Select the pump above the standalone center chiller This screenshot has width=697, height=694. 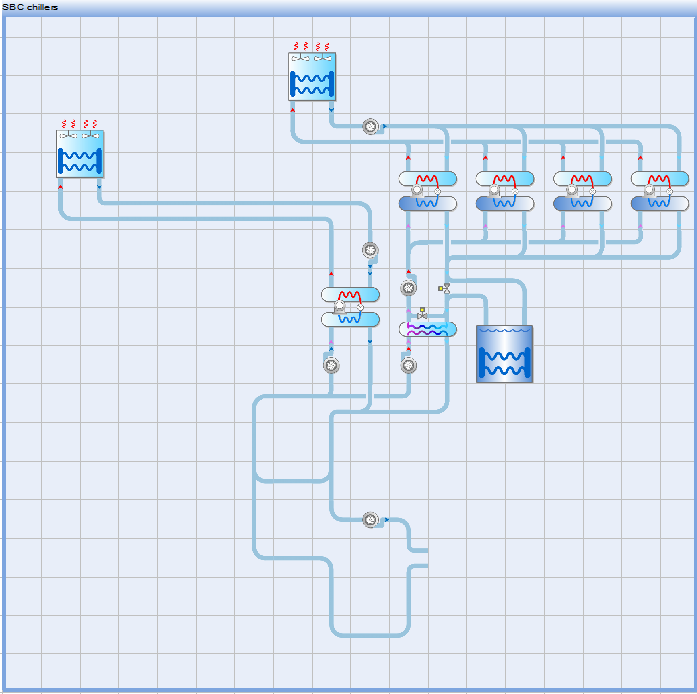click(x=370, y=250)
